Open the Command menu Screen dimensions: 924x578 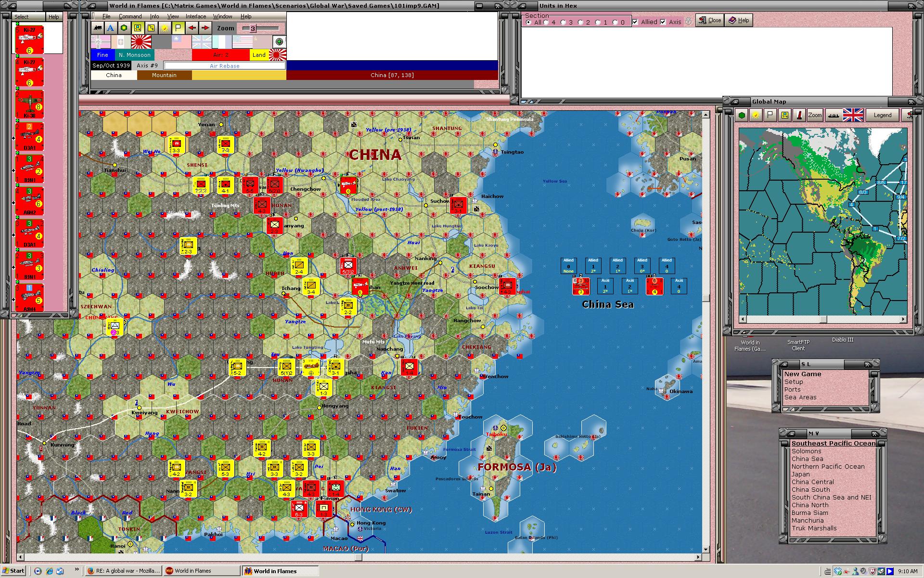tap(130, 16)
